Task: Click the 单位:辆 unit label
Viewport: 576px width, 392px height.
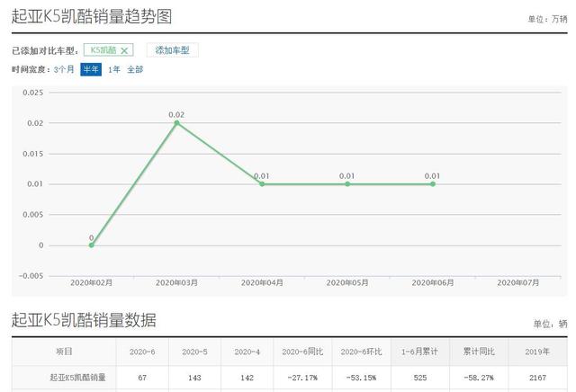Action: pos(550,324)
